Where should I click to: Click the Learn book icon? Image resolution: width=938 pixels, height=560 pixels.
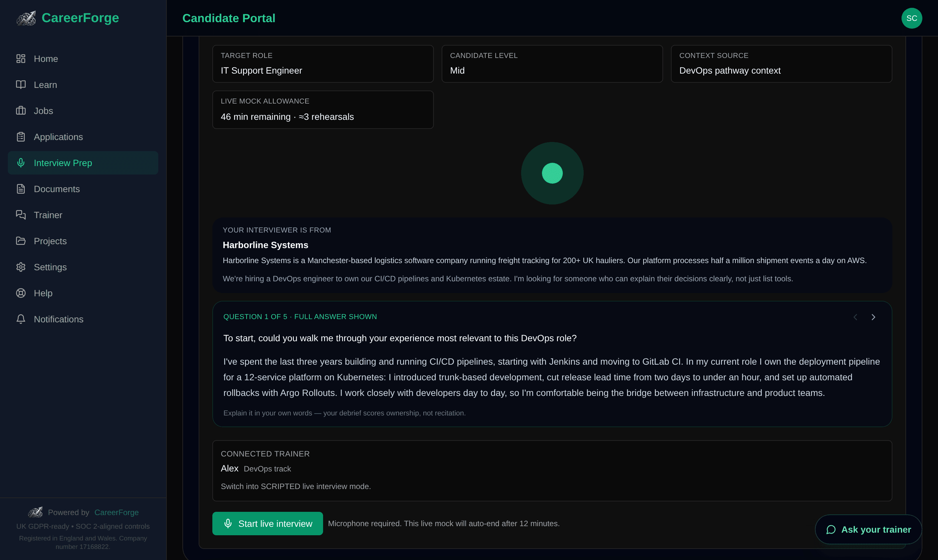point(21,85)
